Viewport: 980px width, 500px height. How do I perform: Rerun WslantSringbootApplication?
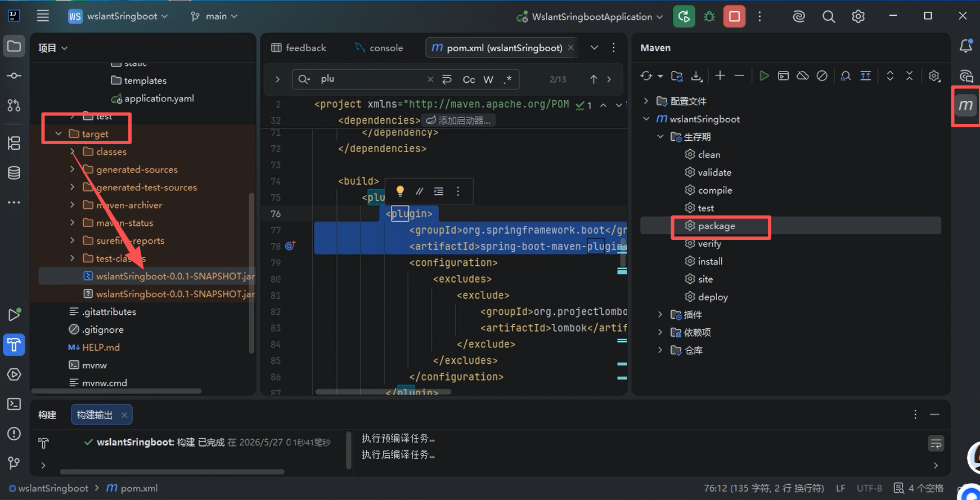point(684,16)
